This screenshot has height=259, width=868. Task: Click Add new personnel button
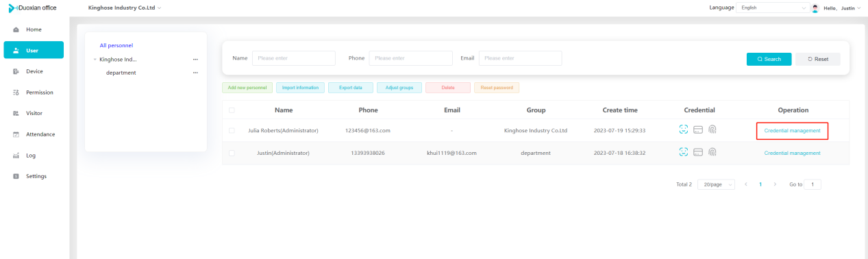(x=247, y=88)
